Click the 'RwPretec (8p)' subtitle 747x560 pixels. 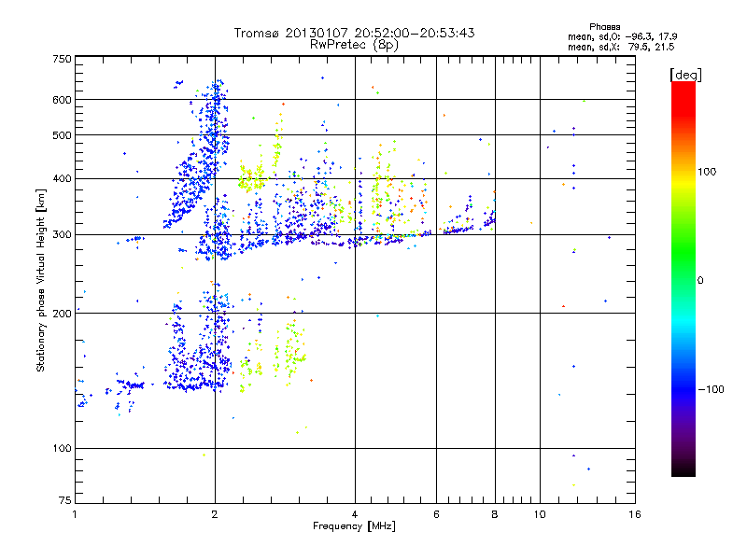[x=354, y=45]
